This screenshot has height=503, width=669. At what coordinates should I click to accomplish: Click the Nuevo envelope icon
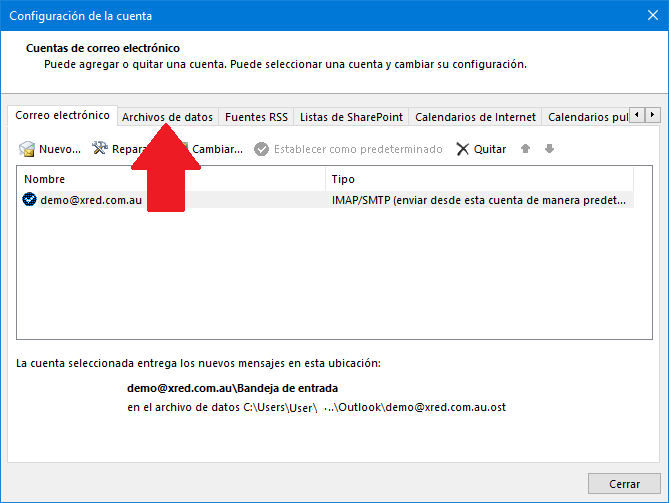[27, 149]
